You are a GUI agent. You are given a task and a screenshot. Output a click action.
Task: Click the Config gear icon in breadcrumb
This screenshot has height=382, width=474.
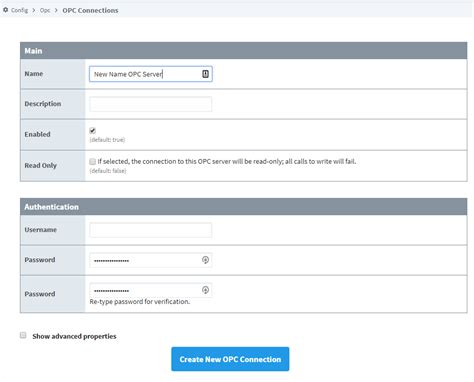[5, 10]
